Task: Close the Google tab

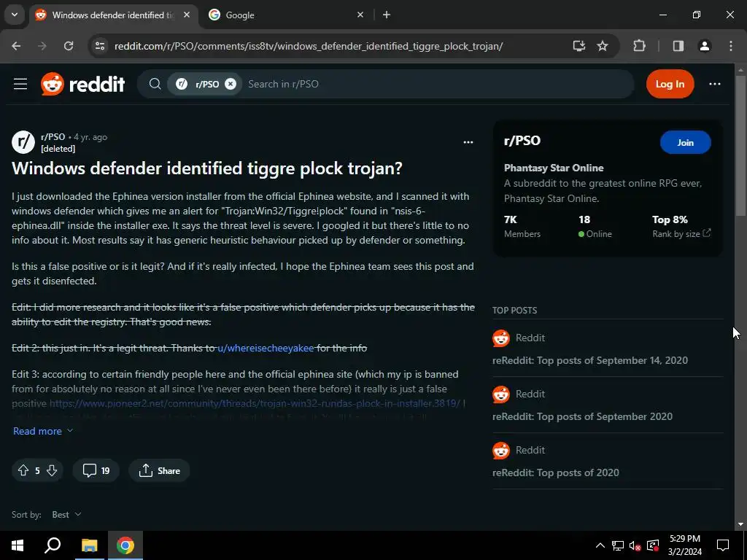Action: coord(360,15)
